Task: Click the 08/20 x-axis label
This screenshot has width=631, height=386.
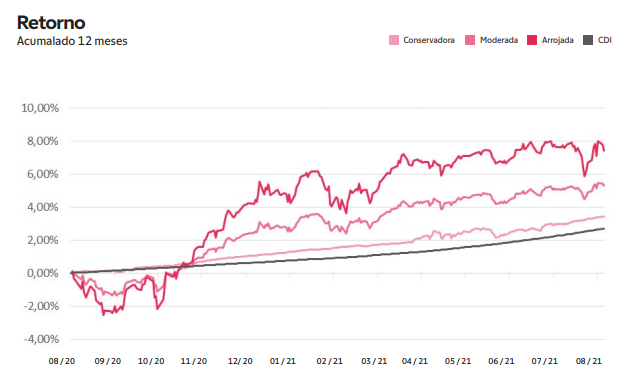Action: pos(62,361)
